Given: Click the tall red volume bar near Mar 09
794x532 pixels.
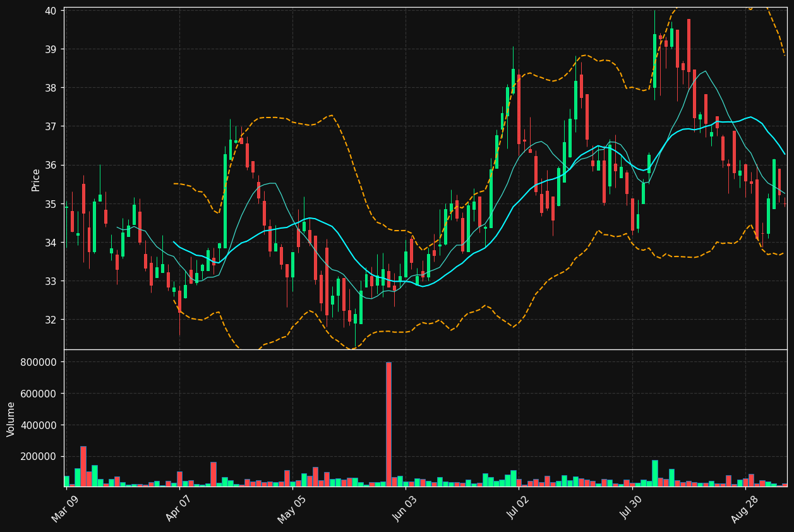Looking at the screenshot, I should [x=83, y=466].
